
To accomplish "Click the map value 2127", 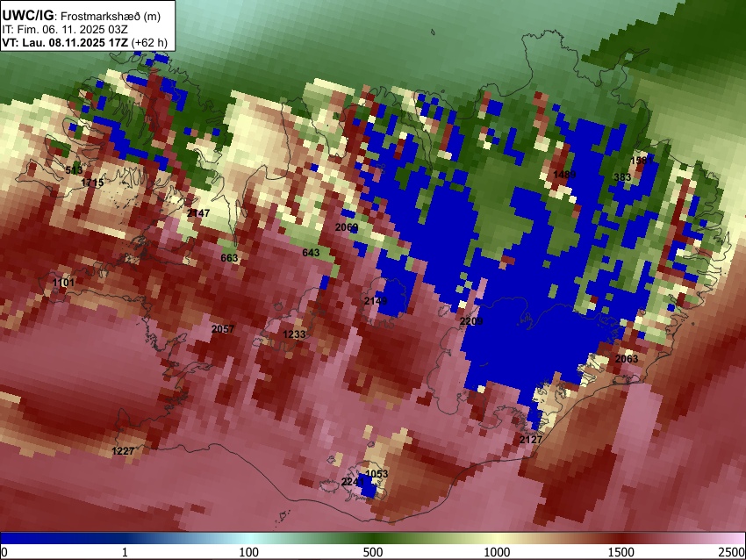I will (530, 440).
